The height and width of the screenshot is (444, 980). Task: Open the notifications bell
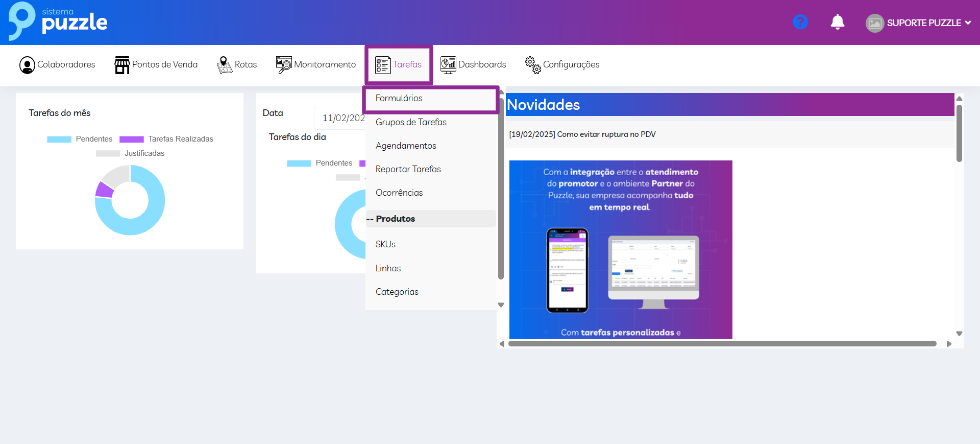point(837,22)
